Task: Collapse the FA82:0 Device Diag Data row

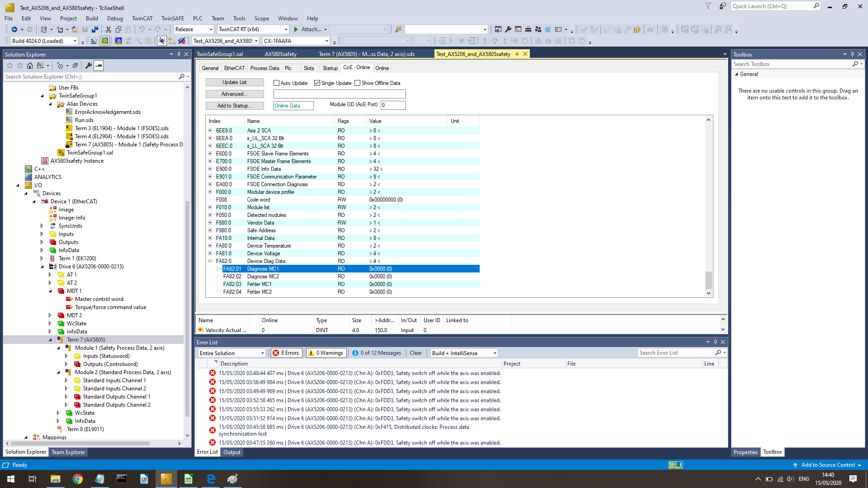Action: click(210, 261)
